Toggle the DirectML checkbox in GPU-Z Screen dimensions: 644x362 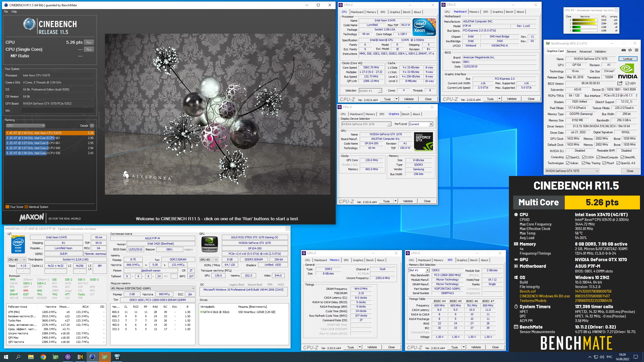622,157
